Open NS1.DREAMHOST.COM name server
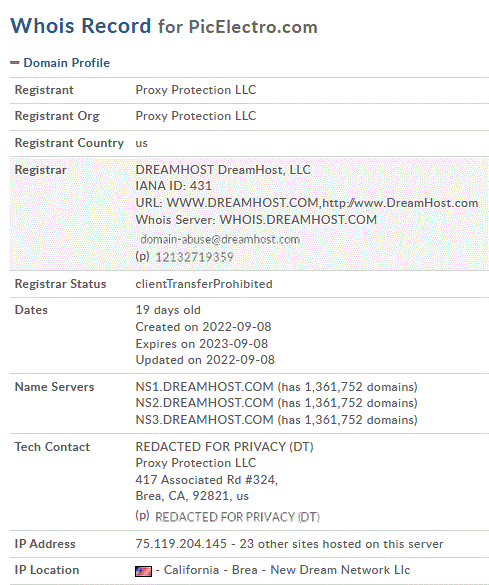The width and height of the screenshot is (489, 585). tap(204, 387)
